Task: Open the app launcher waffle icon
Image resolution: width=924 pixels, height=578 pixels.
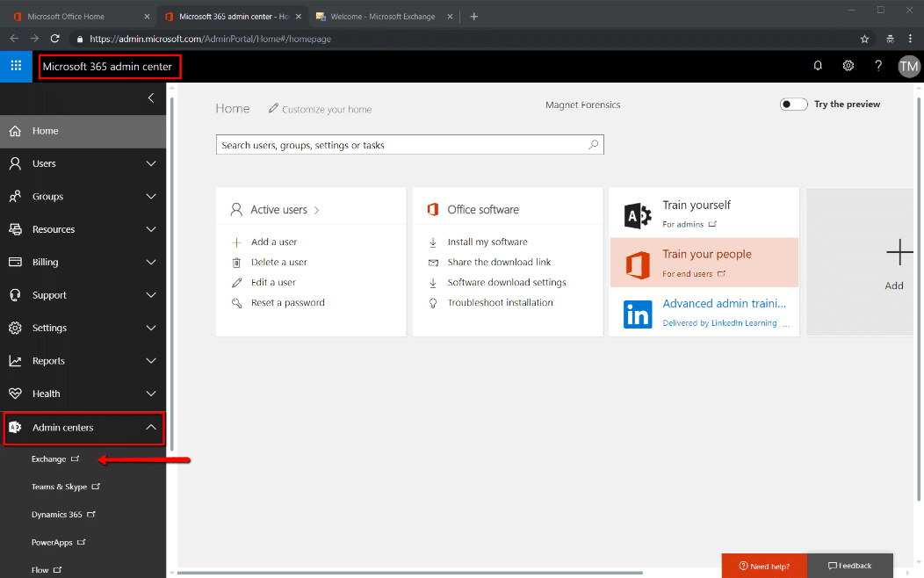Action: point(16,66)
